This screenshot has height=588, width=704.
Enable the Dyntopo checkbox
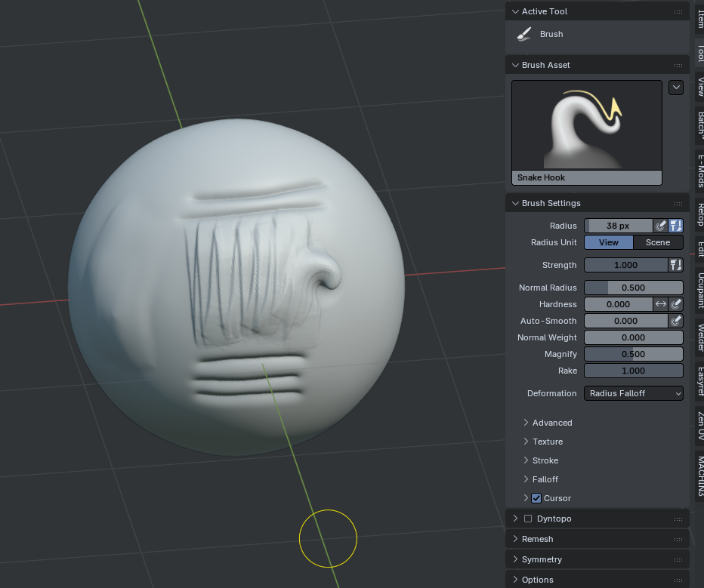[x=528, y=519]
